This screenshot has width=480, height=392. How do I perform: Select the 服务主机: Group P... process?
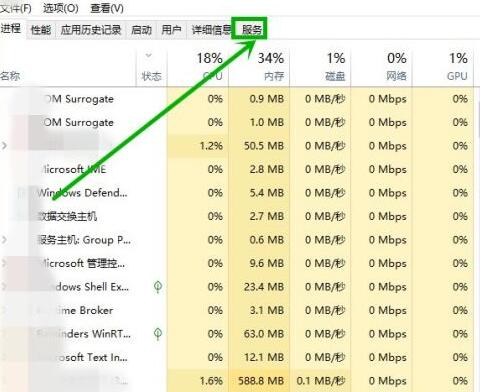point(84,240)
